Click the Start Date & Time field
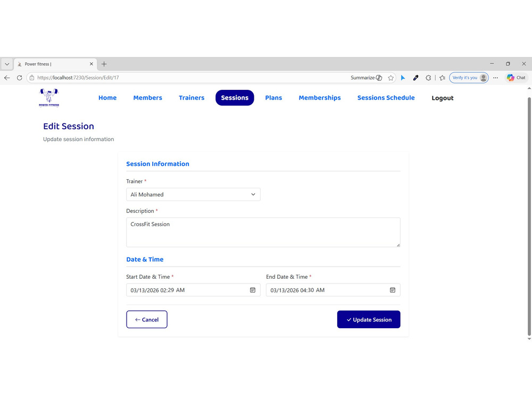The image size is (532, 399). (x=194, y=290)
